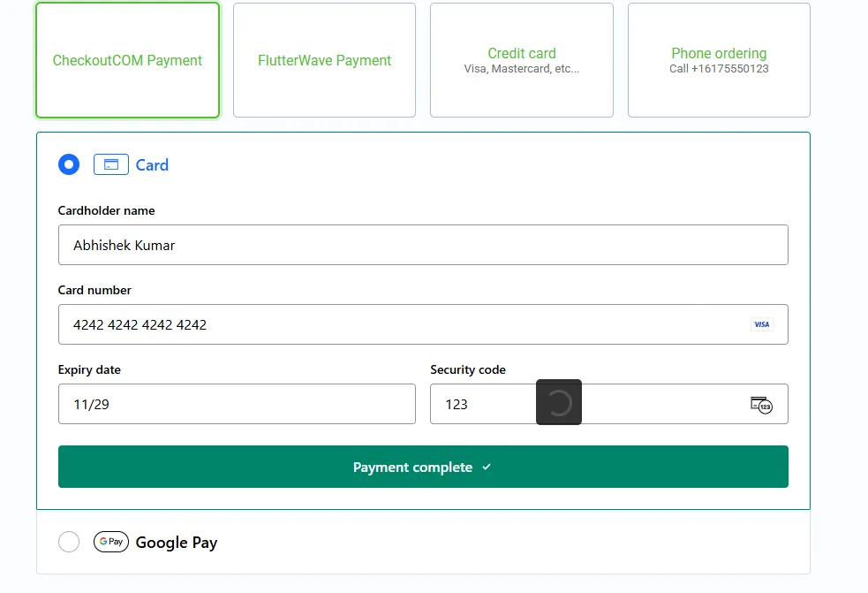Select the Google Pay radio button

69,542
